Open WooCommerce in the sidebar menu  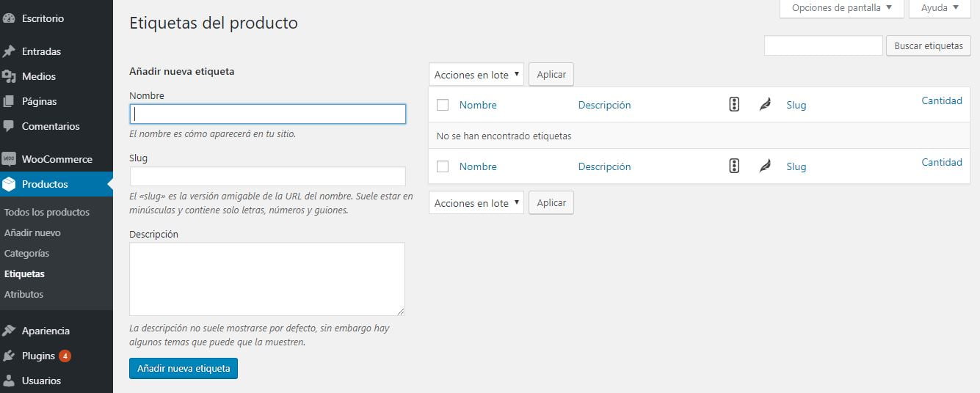[57, 159]
